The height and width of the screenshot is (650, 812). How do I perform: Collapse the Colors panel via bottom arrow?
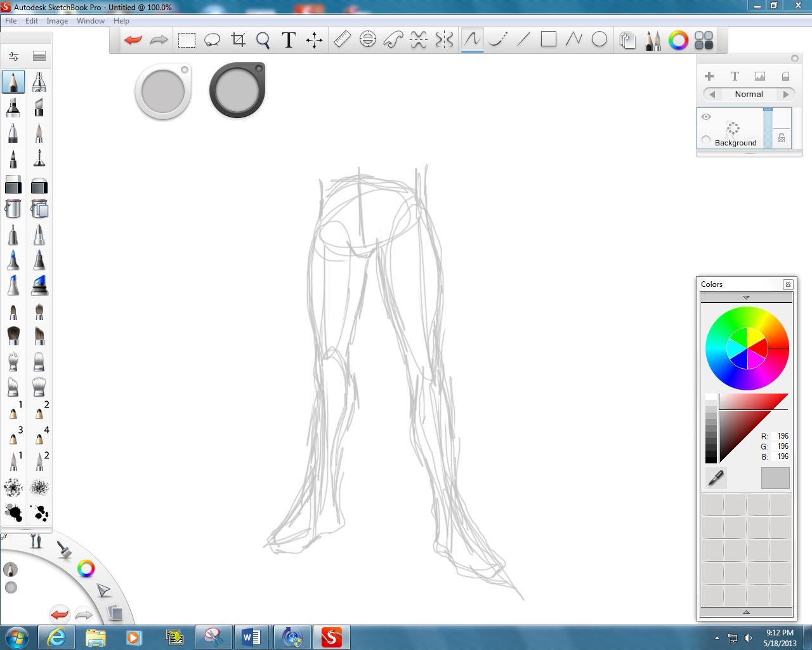(x=747, y=613)
